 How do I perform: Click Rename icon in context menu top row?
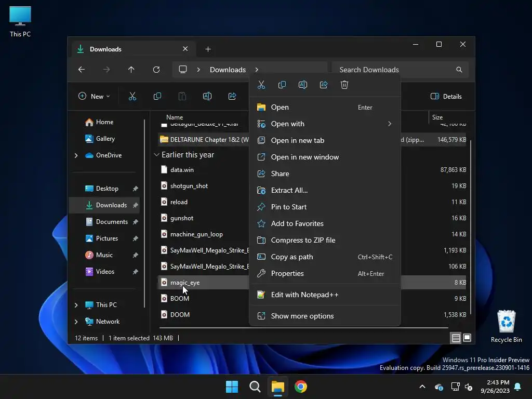point(303,85)
